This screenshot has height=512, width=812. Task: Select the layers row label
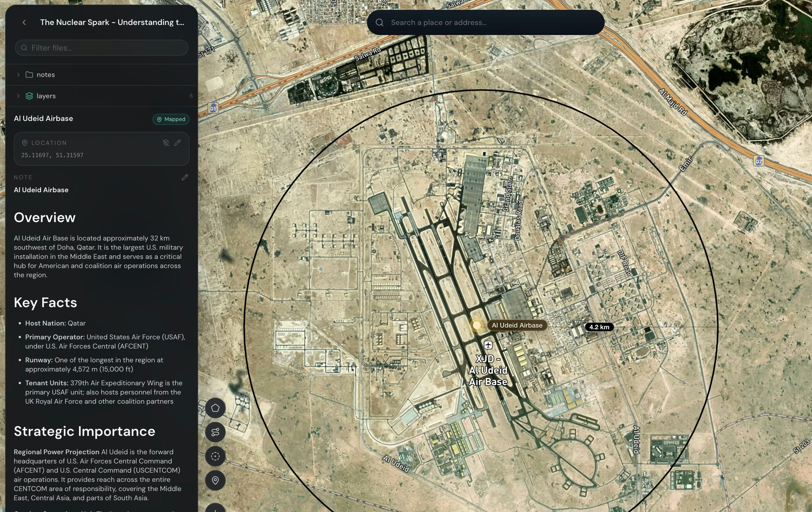click(46, 96)
